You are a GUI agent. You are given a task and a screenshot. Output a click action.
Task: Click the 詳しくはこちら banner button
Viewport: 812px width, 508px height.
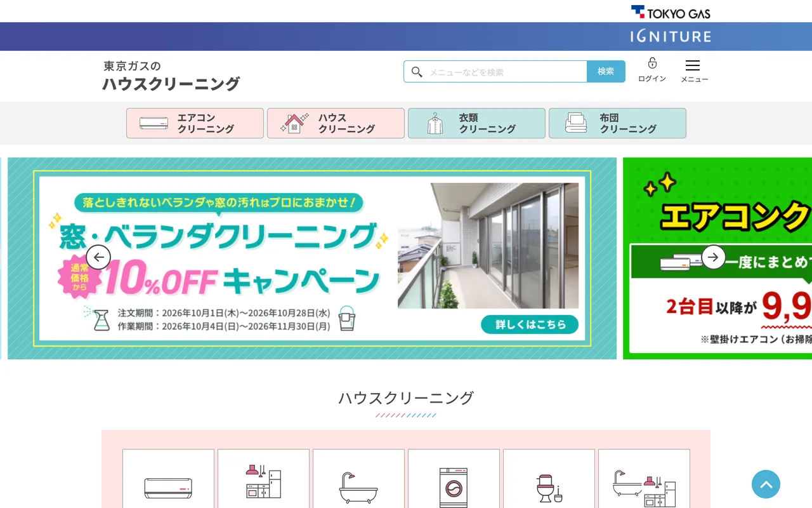pos(530,324)
